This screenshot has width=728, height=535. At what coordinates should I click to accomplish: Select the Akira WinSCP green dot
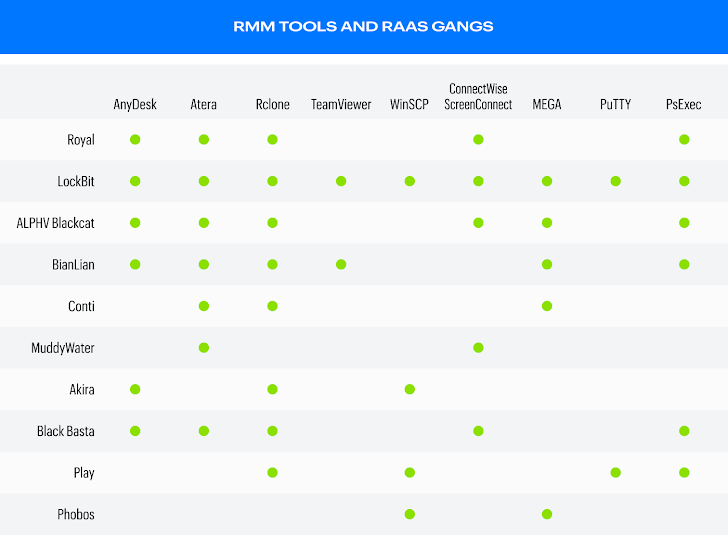(x=410, y=389)
